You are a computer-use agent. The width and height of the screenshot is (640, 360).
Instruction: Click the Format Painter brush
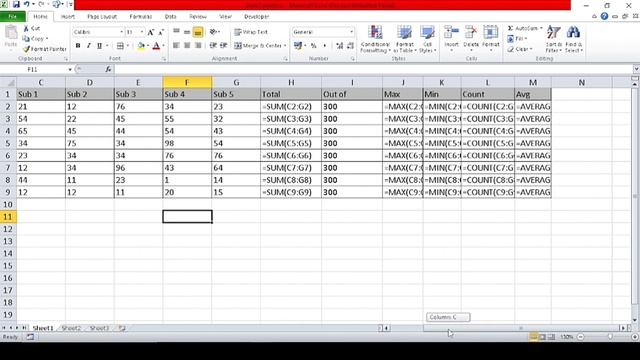click(27, 49)
